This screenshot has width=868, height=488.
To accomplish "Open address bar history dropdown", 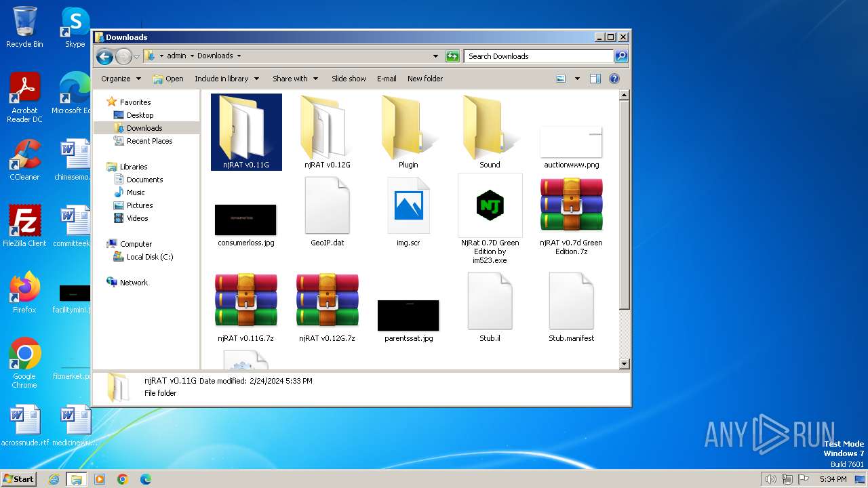I will tap(435, 56).
